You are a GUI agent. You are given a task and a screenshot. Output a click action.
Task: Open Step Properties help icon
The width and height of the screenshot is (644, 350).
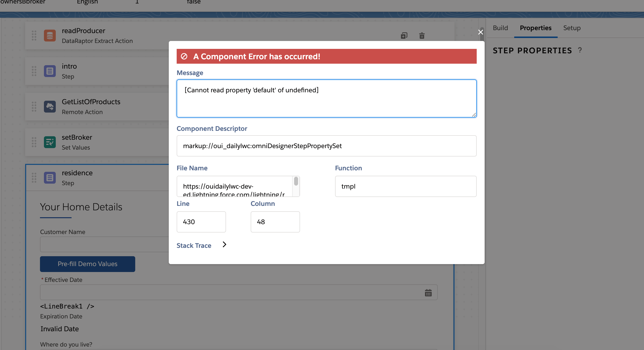pos(580,50)
